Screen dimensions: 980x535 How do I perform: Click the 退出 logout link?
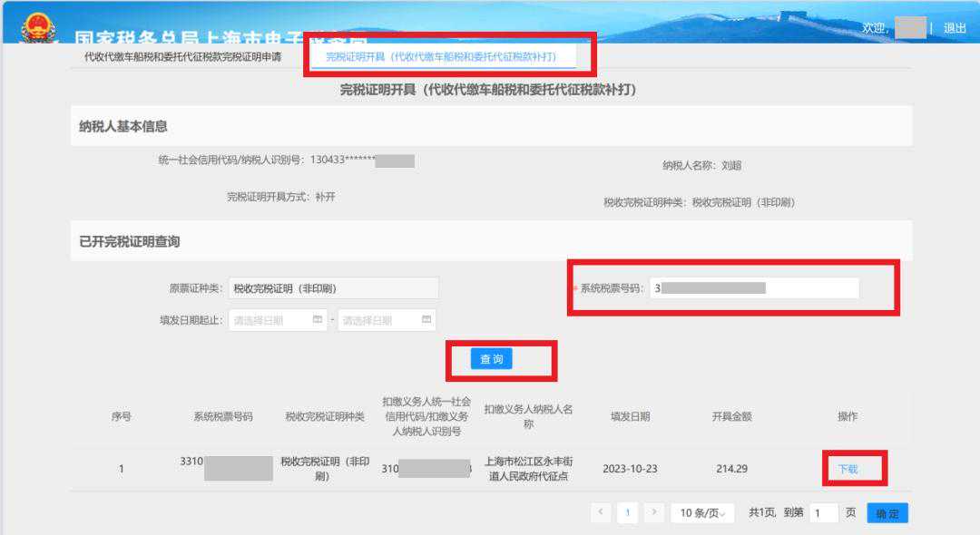point(955,28)
